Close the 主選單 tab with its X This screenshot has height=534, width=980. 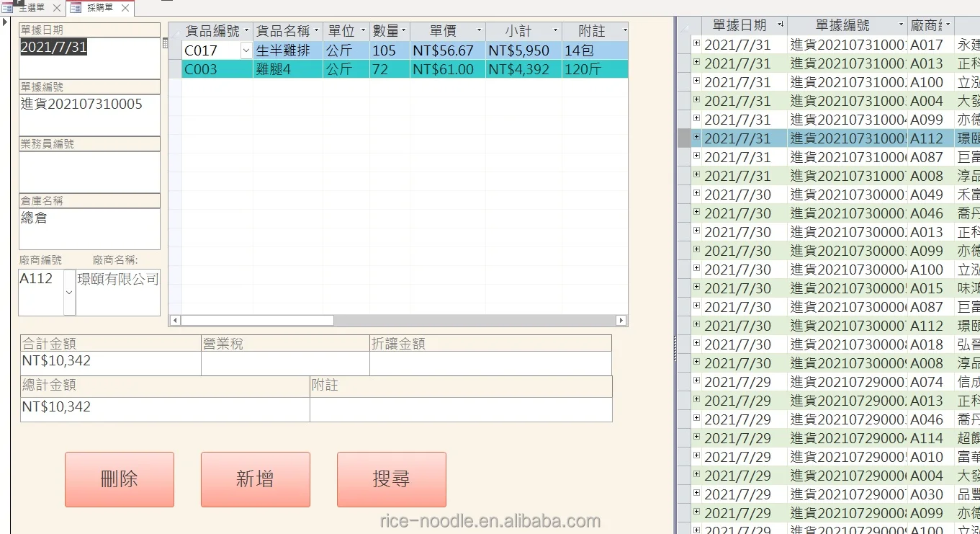[x=57, y=8]
